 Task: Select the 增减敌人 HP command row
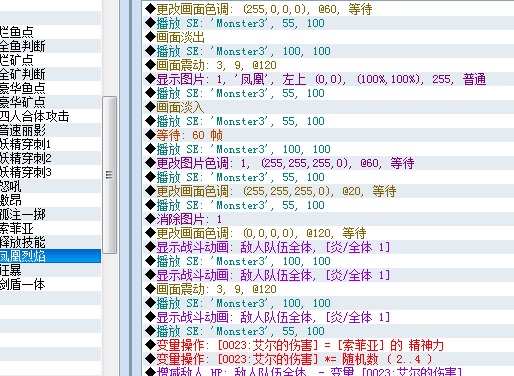tap(328, 371)
